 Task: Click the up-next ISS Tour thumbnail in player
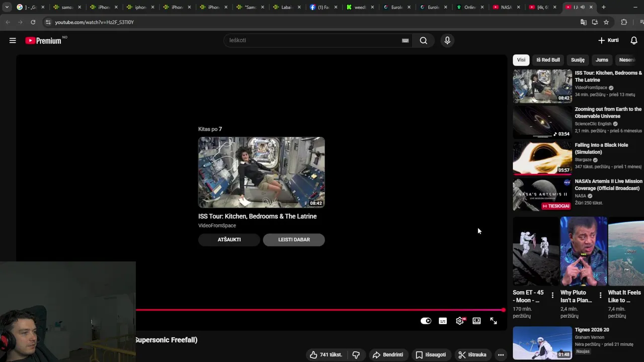point(262,172)
